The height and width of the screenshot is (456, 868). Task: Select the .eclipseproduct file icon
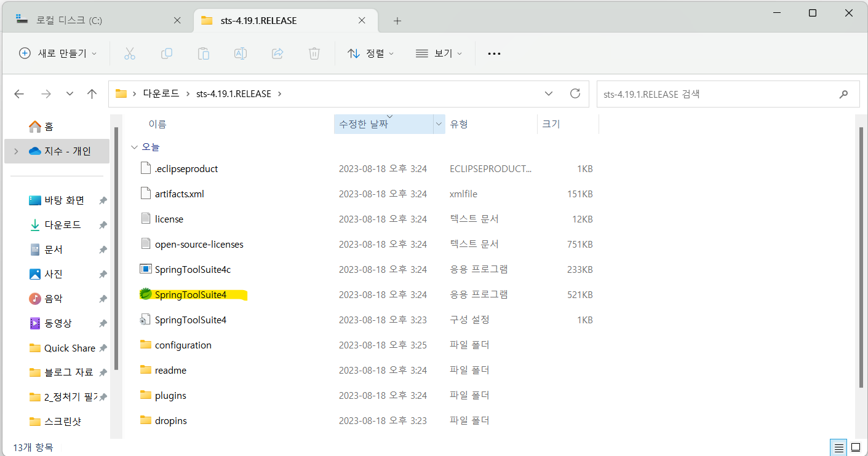145,168
